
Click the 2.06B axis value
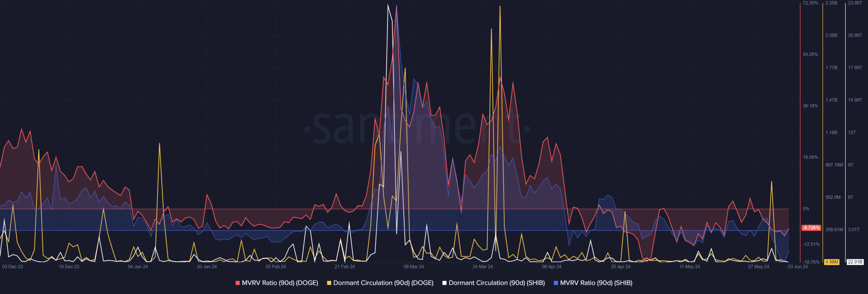tap(831, 35)
